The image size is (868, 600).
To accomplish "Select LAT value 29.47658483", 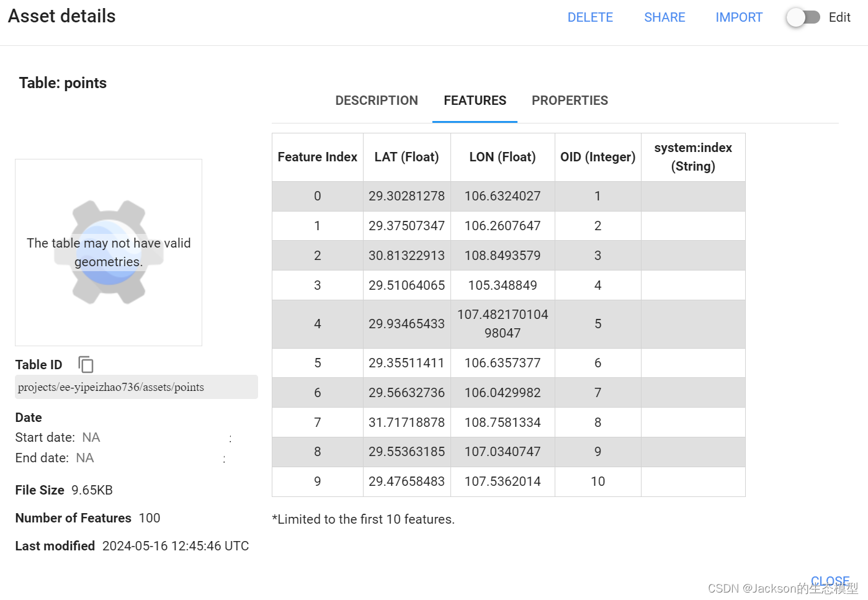I will (x=406, y=481).
